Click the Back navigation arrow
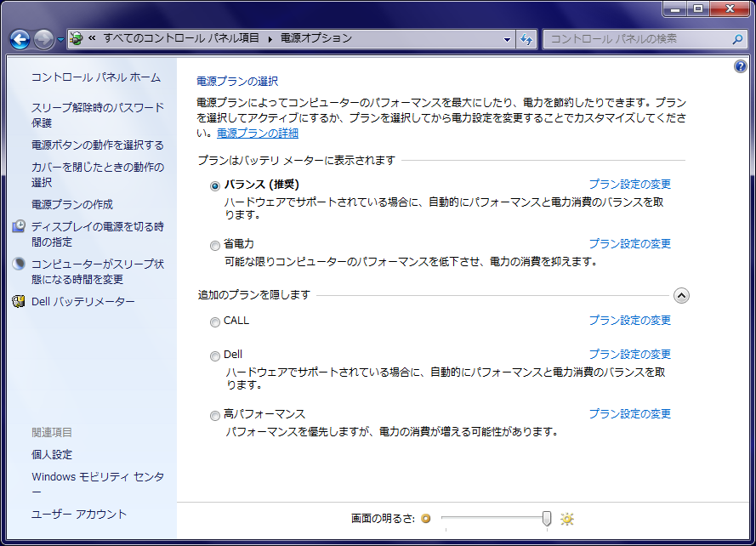Screen dimensions: 756x546 point(20,40)
